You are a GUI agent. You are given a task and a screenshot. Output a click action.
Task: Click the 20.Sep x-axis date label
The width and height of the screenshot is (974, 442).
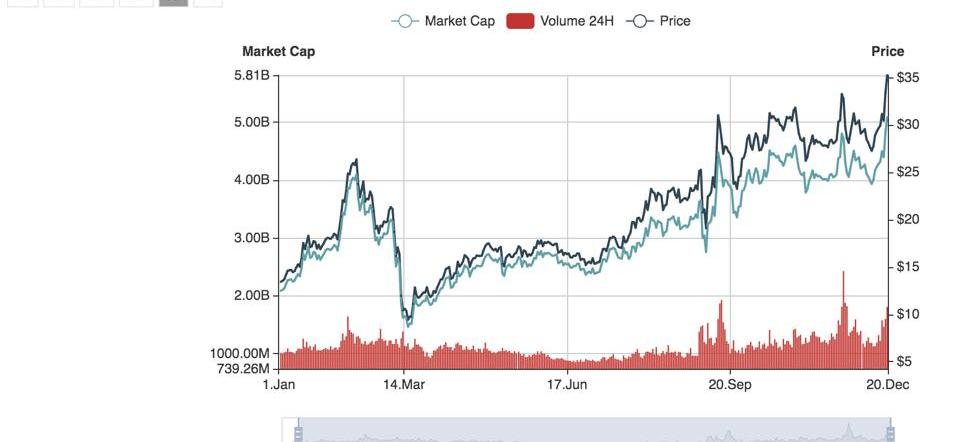click(730, 384)
